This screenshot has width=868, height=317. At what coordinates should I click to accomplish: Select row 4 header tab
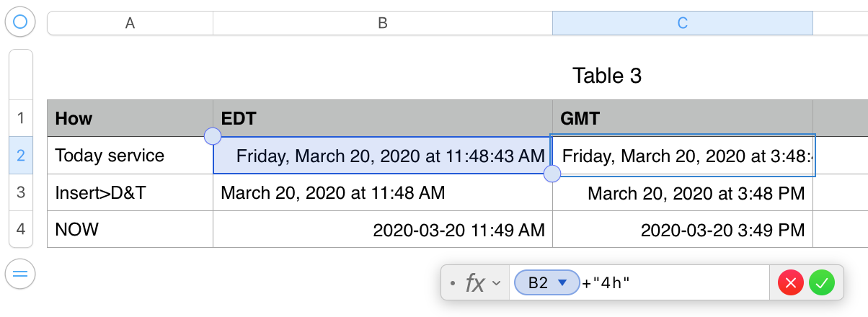(x=20, y=229)
